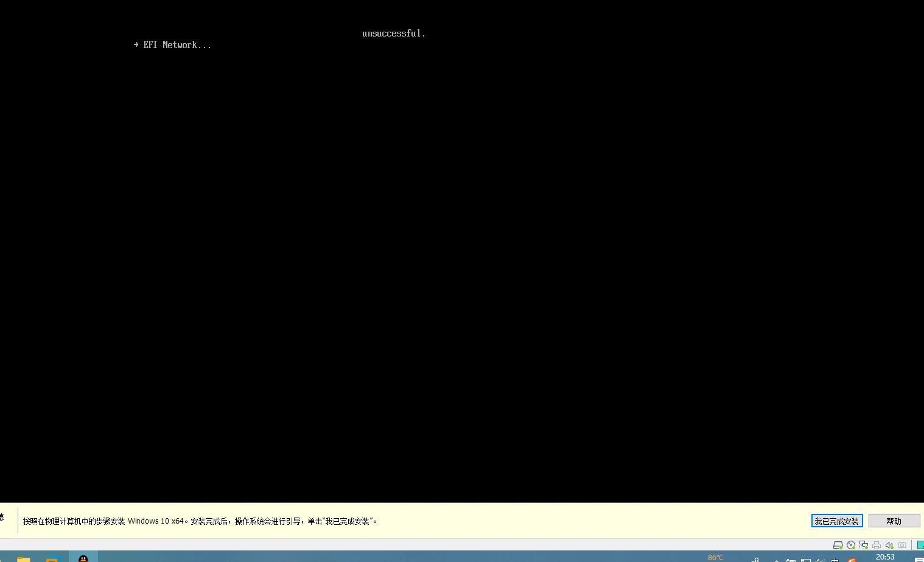The height and width of the screenshot is (562, 924).
Task: Click the teal message log icon
Action: [x=920, y=545]
